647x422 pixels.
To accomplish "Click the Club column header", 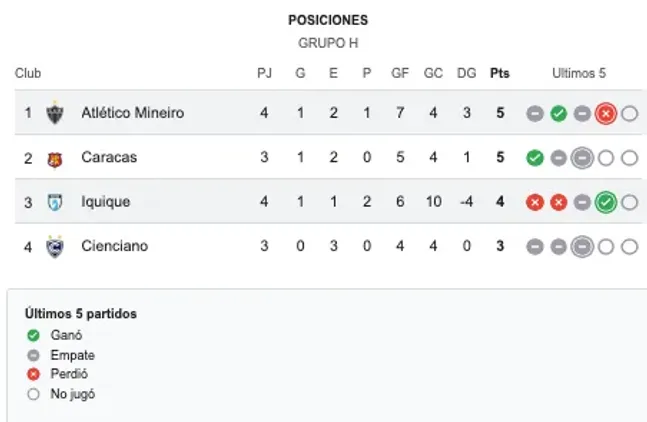I will [x=28, y=73].
